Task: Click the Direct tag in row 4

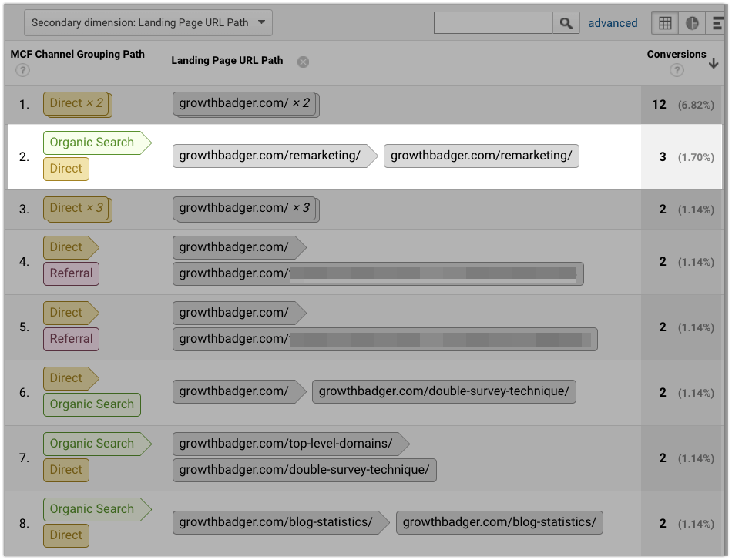Action: [x=71, y=247]
